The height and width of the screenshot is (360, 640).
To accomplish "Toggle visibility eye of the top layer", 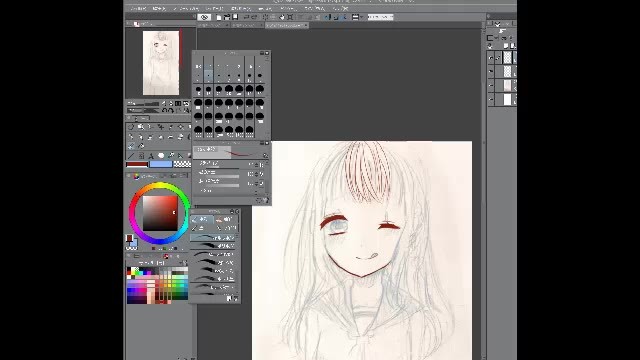I will [x=491, y=58].
